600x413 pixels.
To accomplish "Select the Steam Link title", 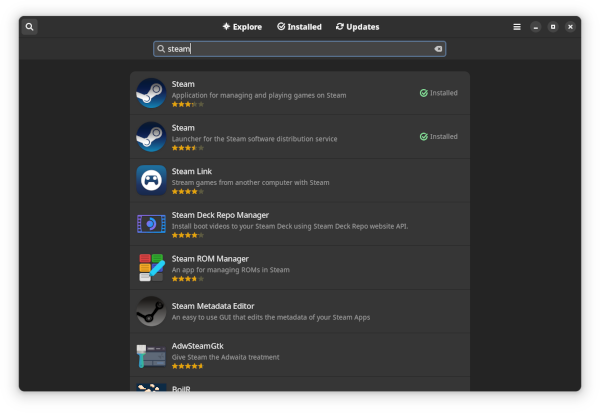I will point(192,171).
